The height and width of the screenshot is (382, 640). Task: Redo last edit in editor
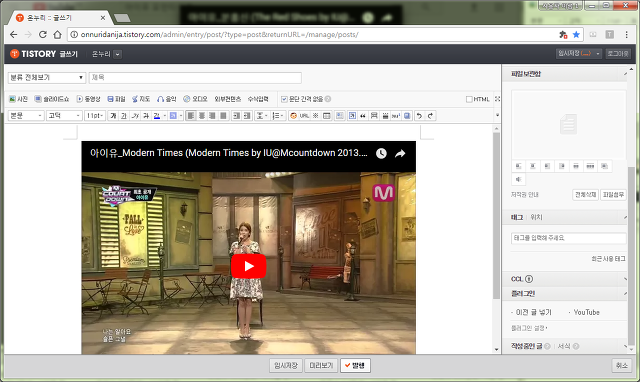[430, 116]
